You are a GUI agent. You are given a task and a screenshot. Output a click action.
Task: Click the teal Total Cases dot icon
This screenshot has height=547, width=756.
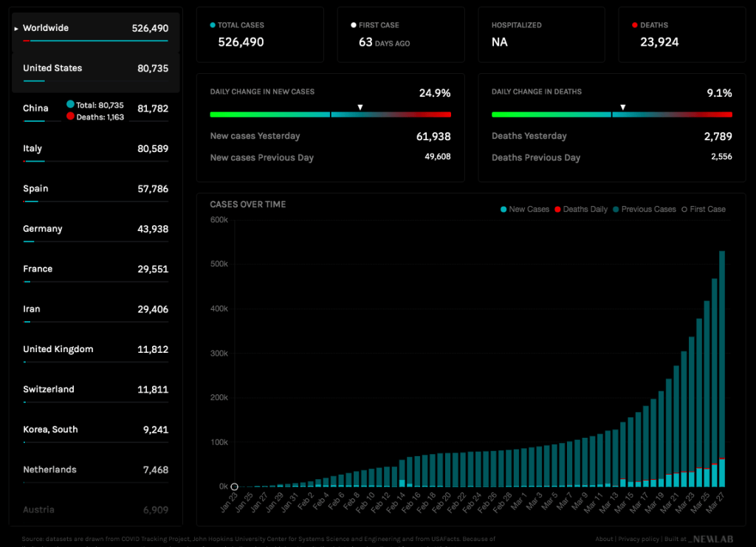click(x=213, y=25)
